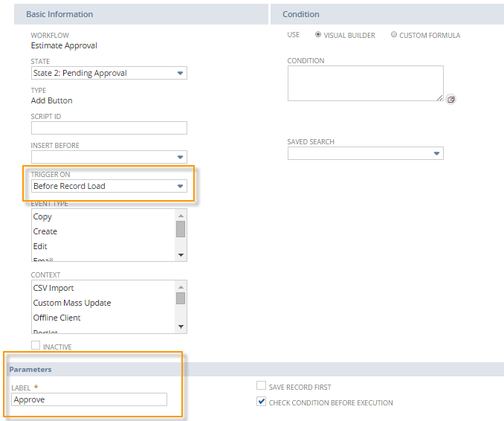
Task: Select the Visual Builder radio button
Action: click(x=318, y=34)
